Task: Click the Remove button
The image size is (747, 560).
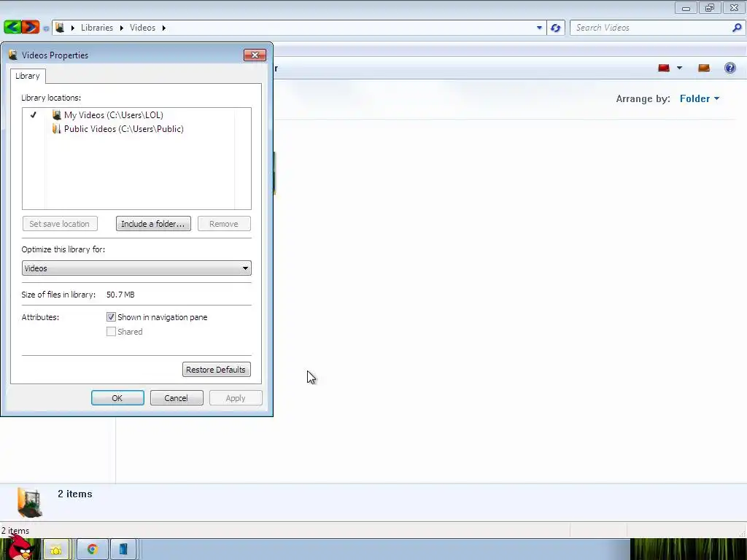Action: [x=224, y=224]
